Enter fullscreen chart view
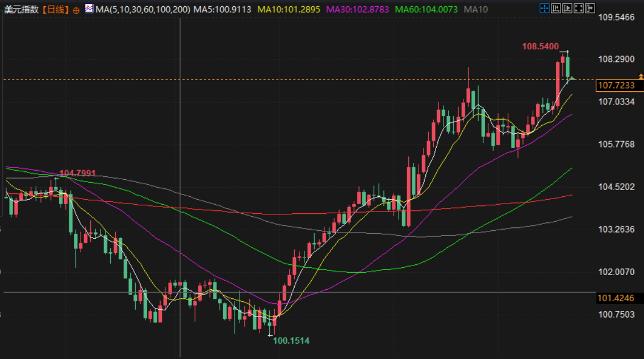The image size is (644, 359). coord(578,8)
